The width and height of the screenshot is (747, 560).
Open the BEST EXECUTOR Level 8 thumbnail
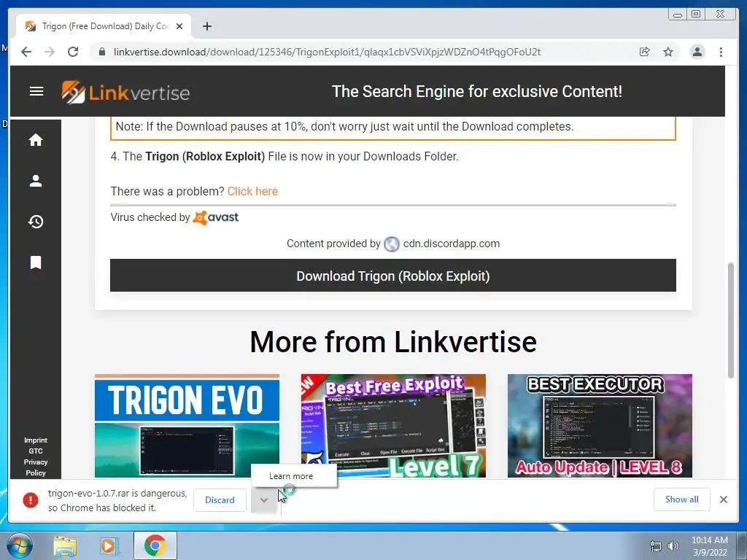tap(600, 426)
